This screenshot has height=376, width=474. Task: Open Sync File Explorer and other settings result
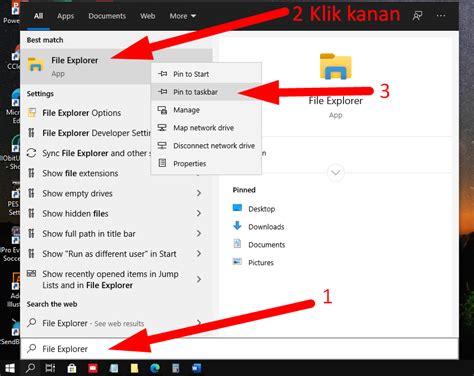coord(86,153)
